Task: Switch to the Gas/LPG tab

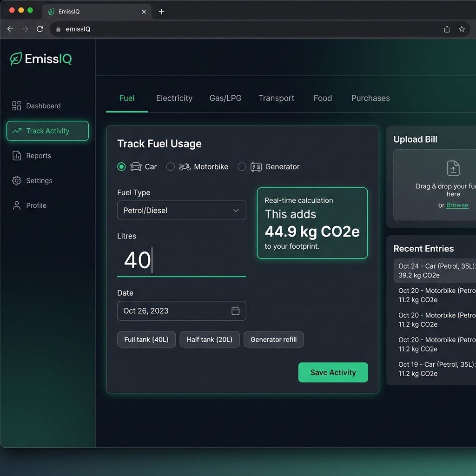Action: point(225,98)
